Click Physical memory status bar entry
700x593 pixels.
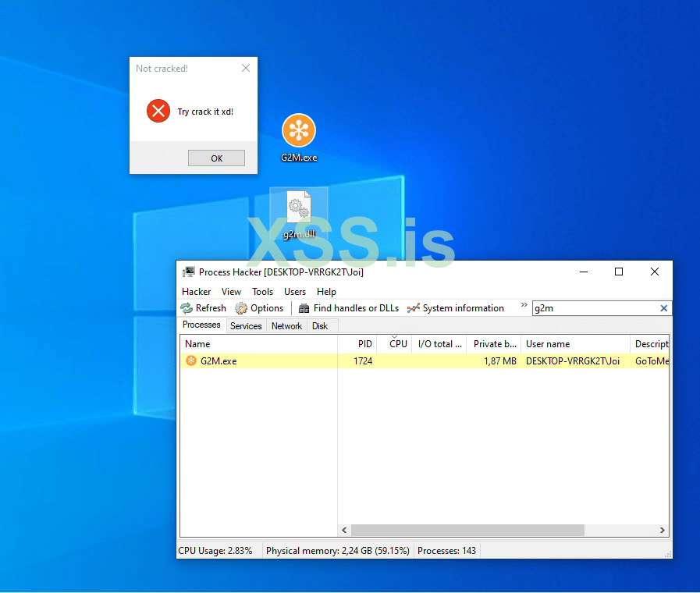coord(338,551)
